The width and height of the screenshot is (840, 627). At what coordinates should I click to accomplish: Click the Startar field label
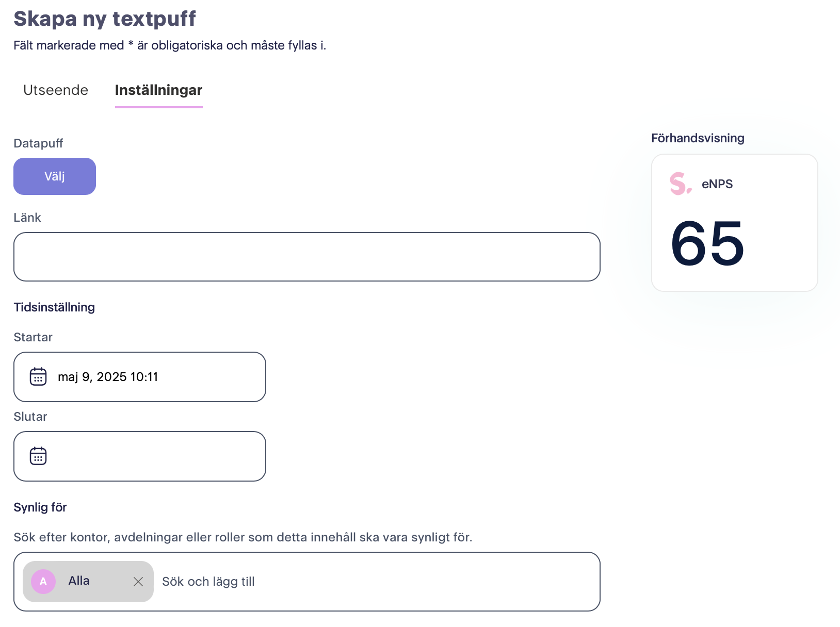(x=33, y=337)
